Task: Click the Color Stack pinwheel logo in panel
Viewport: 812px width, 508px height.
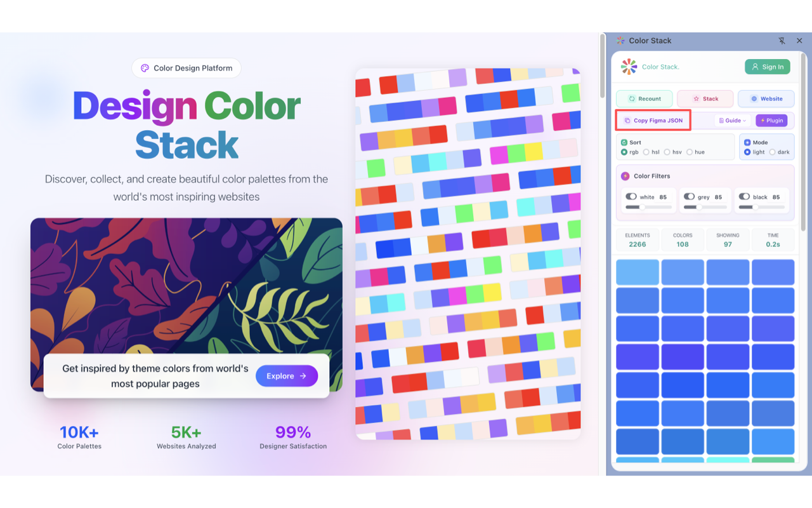Action: click(629, 67)
